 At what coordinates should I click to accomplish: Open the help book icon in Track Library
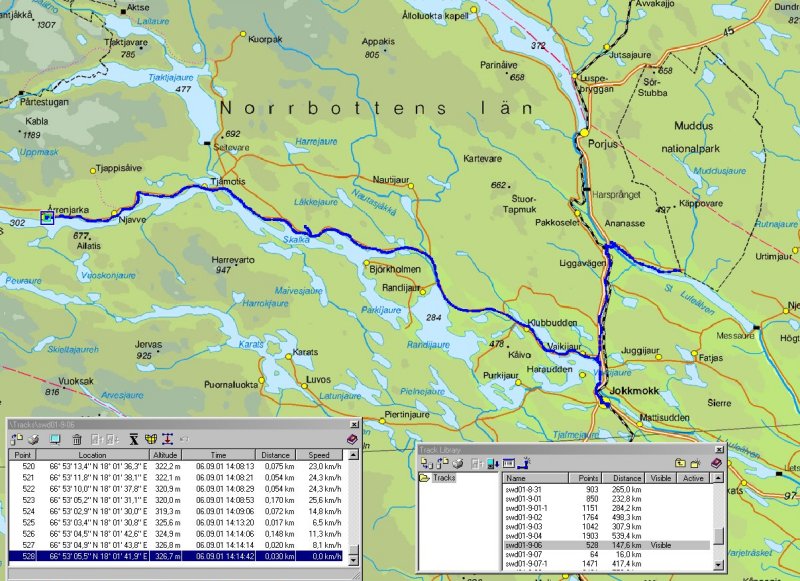tap(717, 463)
